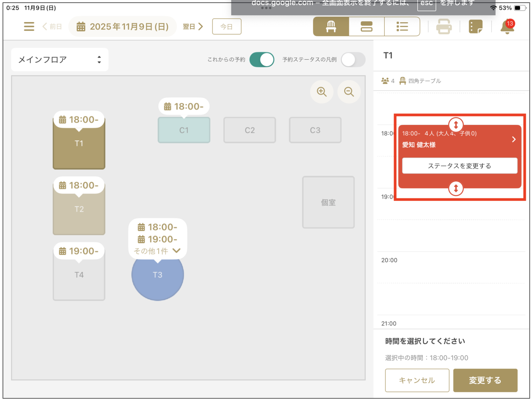Go to next day 翌日

coord(193,26)
